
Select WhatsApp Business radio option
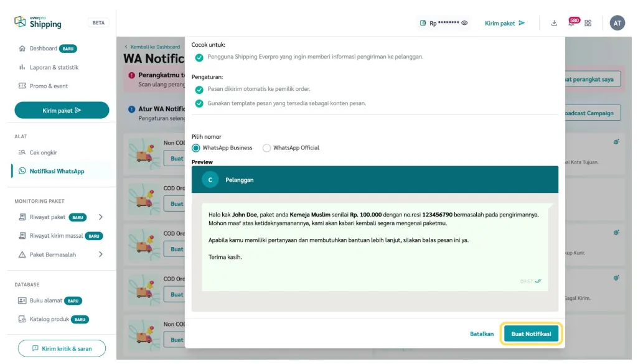pos(196,148)
